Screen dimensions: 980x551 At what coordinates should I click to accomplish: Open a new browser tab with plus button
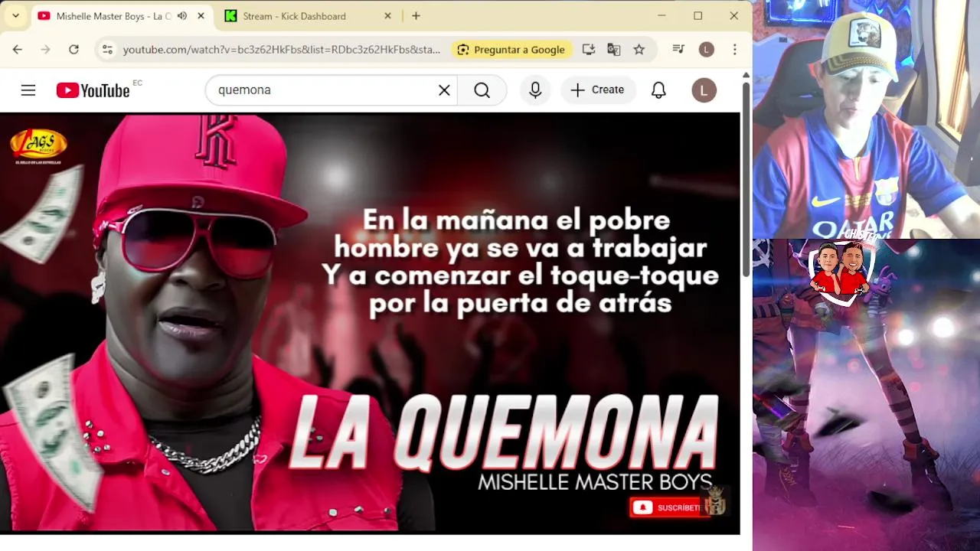pos(416,16)
